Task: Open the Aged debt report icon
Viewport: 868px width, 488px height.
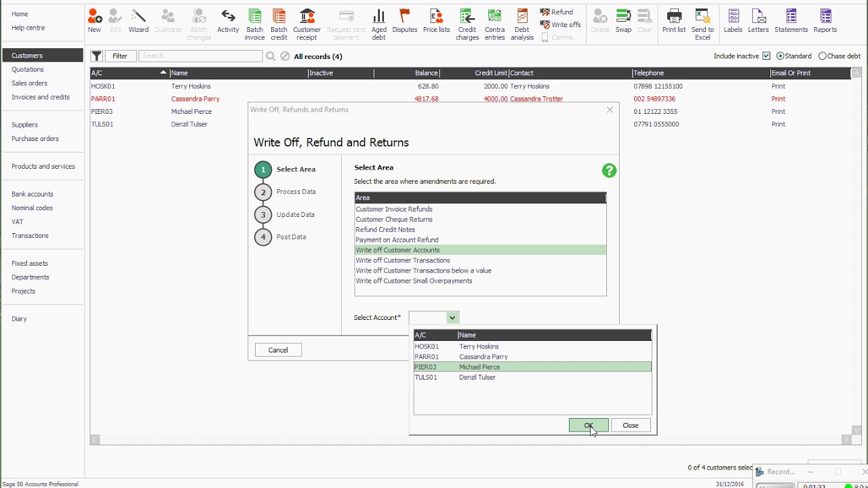Action: tap(379, 25)
